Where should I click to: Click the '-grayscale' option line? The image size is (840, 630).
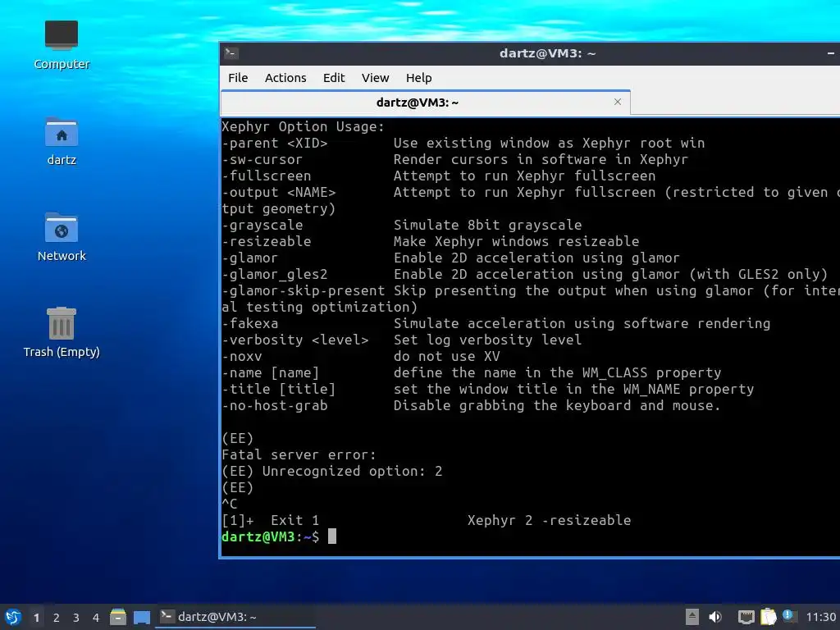tap(402, 225)
